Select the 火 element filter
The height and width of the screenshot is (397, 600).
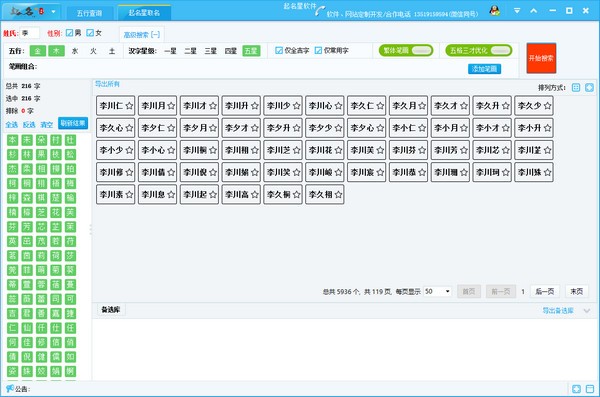(x=93, y=51)
